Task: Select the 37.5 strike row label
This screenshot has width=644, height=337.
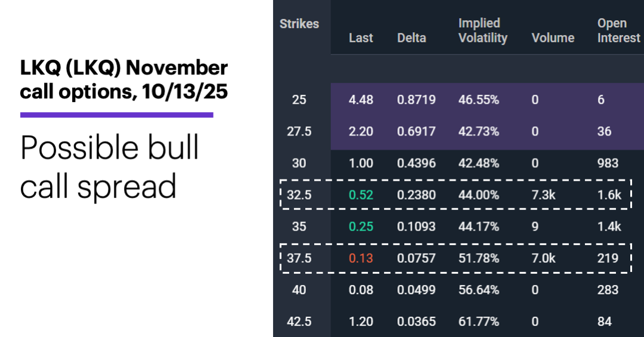Action: point(299,258)
